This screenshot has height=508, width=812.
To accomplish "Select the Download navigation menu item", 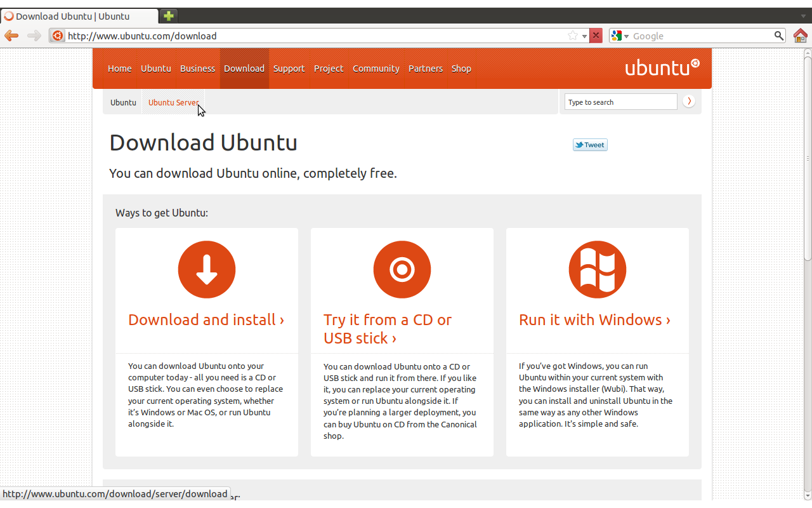I will point(244,69).
